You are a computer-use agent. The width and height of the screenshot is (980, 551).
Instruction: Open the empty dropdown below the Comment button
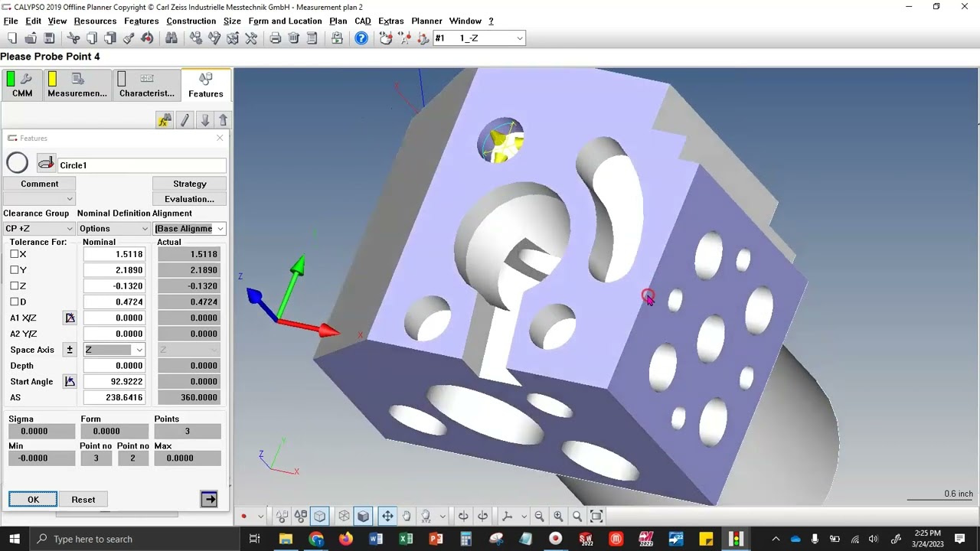tap(39, 199)
